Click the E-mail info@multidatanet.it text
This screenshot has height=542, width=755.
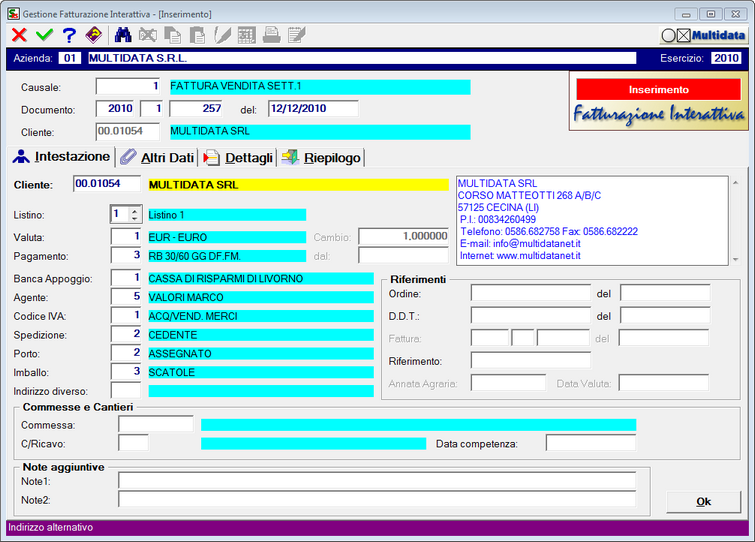(x=520, y=244)
